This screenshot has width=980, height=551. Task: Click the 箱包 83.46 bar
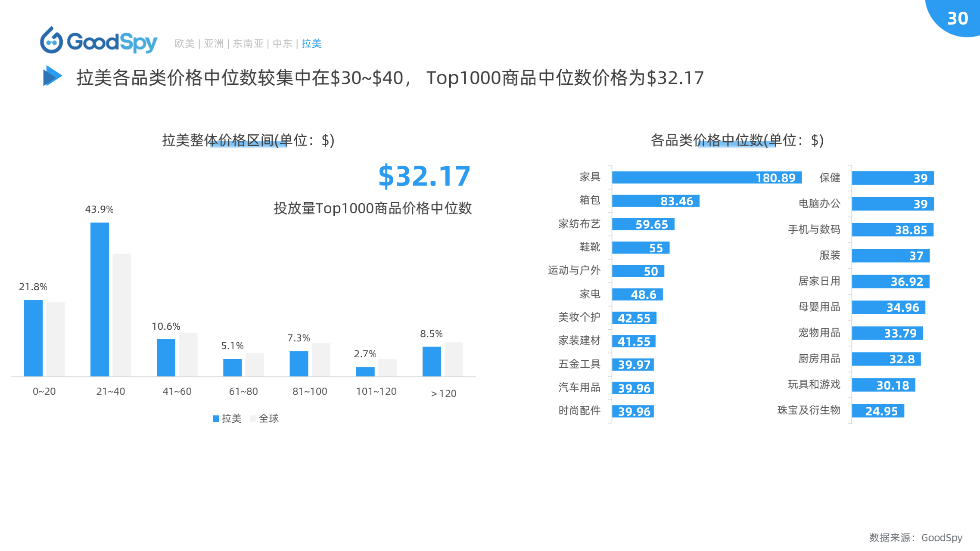(x=655, y=201)
